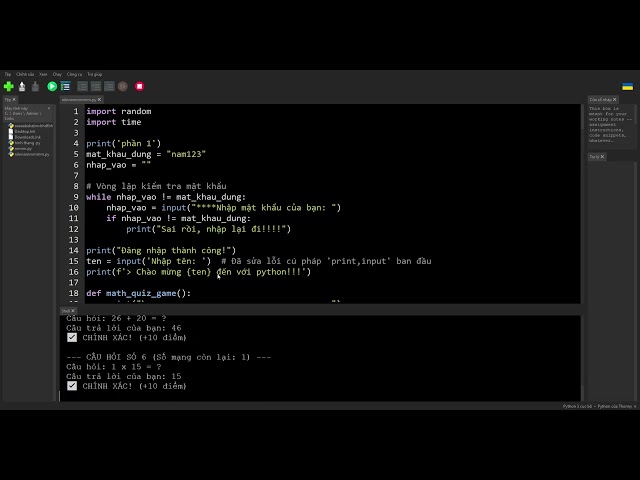Close the open .py editor tab
Screen dimensions: 640x480
(99, 100)
